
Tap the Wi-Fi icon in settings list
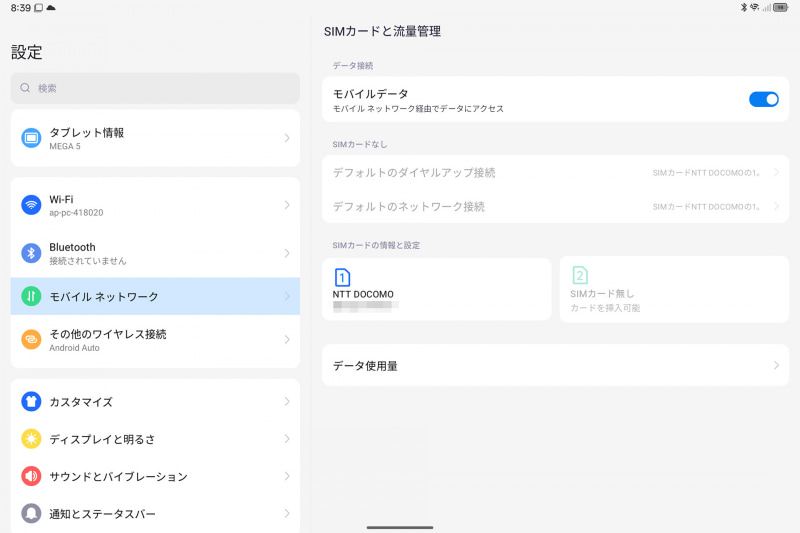point(31,205)
